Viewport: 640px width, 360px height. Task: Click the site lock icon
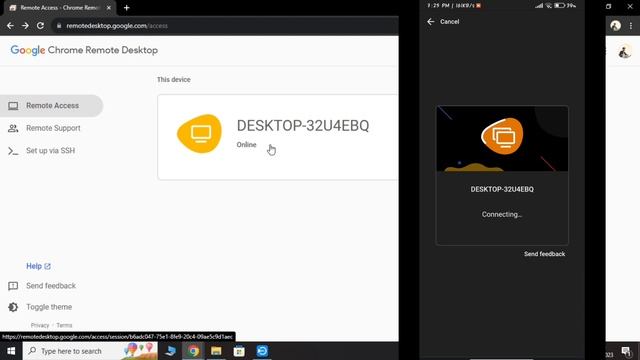pos(59,26)
